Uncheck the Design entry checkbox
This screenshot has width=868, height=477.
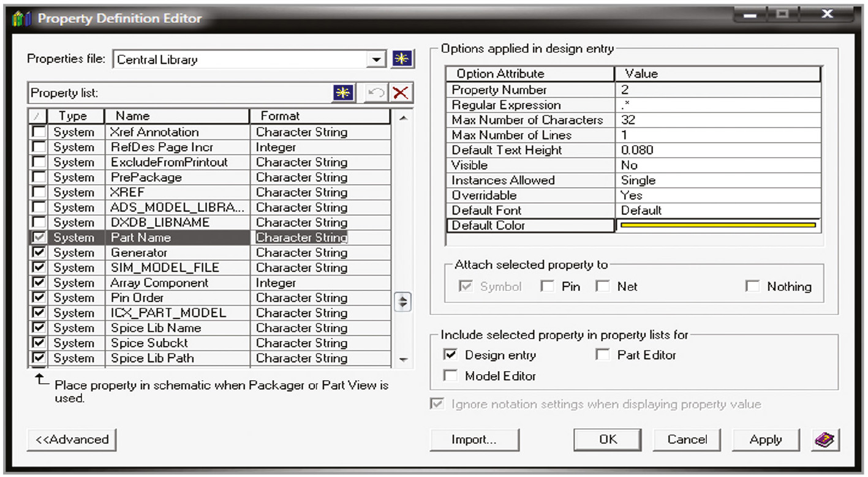tap(450, 355)
